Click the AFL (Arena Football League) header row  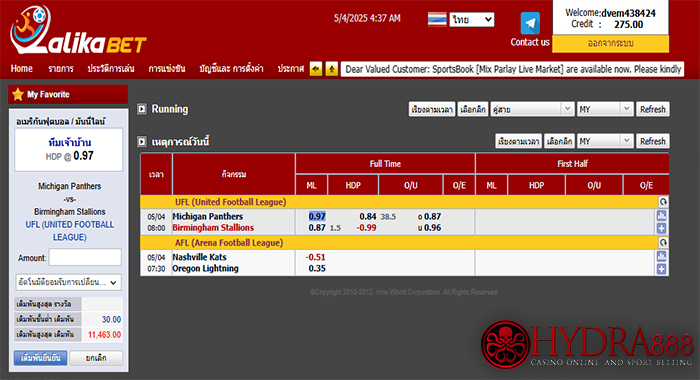[x=400, y=242]
